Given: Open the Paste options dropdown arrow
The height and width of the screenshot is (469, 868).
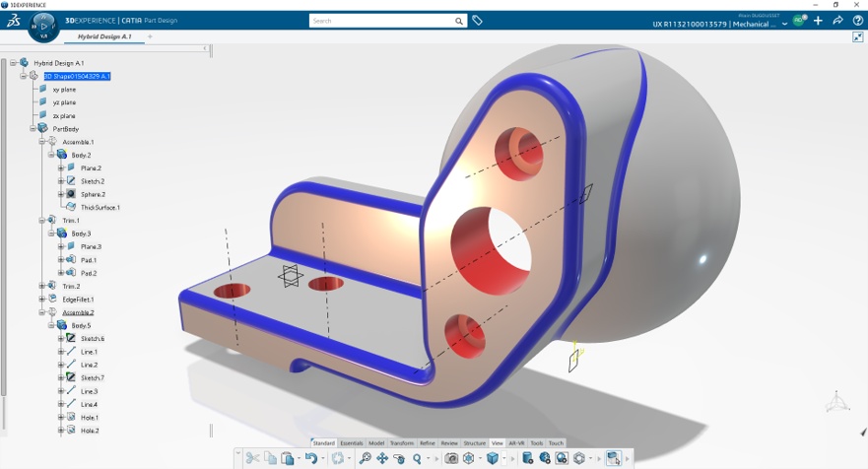Looking at the screenshot, I should tap(299, 458).
